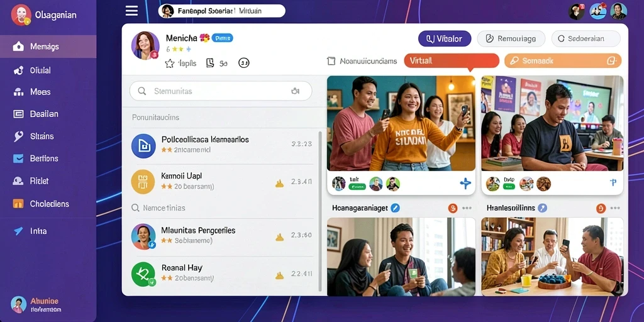Click the orange badge in Hranlesoiilinns header
This screenshot has width=644, height=322.
tap(601, 208)
